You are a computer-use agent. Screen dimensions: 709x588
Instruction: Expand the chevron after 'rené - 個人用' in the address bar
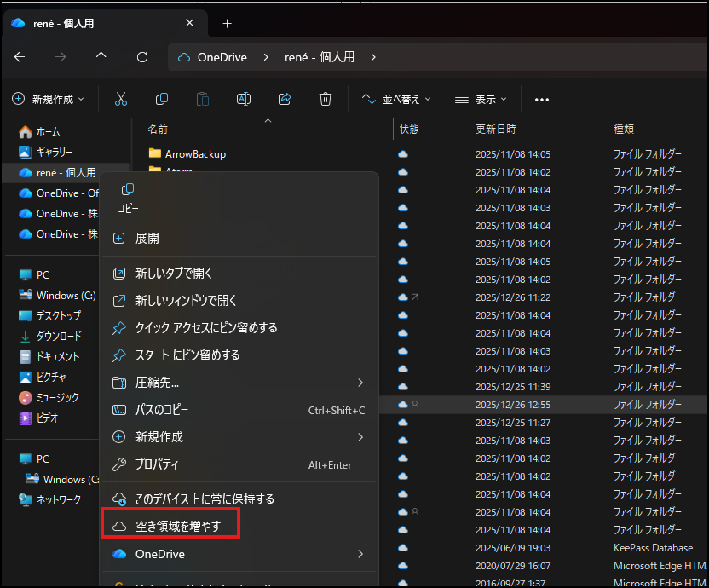pyautogui.click(x=373, y=57)
